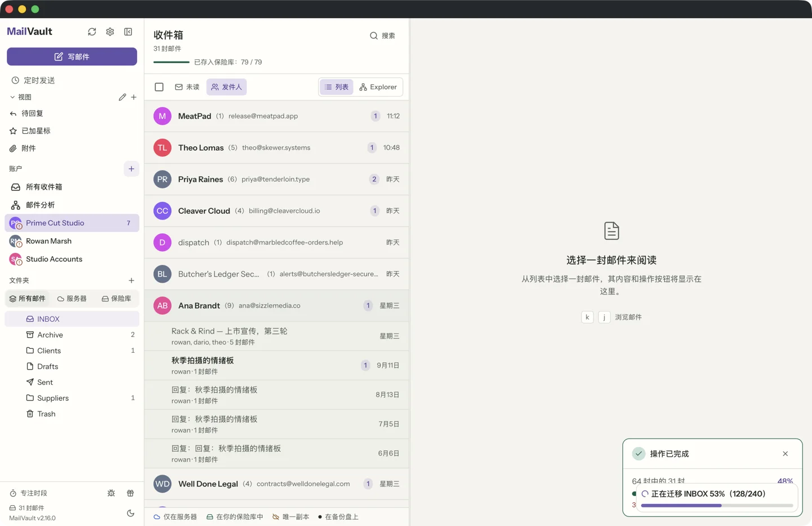This screenshot has width=812, height=526.
Task: Click the vault storage progress bar
Action: tap(171, 62)
